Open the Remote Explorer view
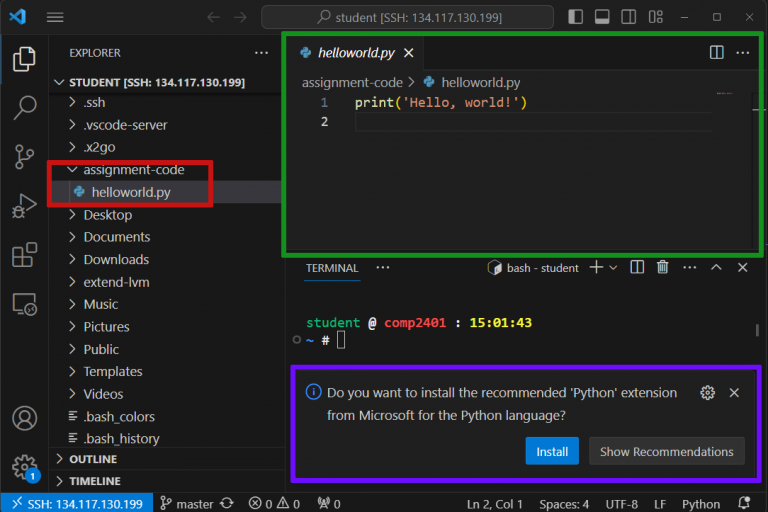The height and width of the screenshot is (512, 768). [x=24, y=304]
